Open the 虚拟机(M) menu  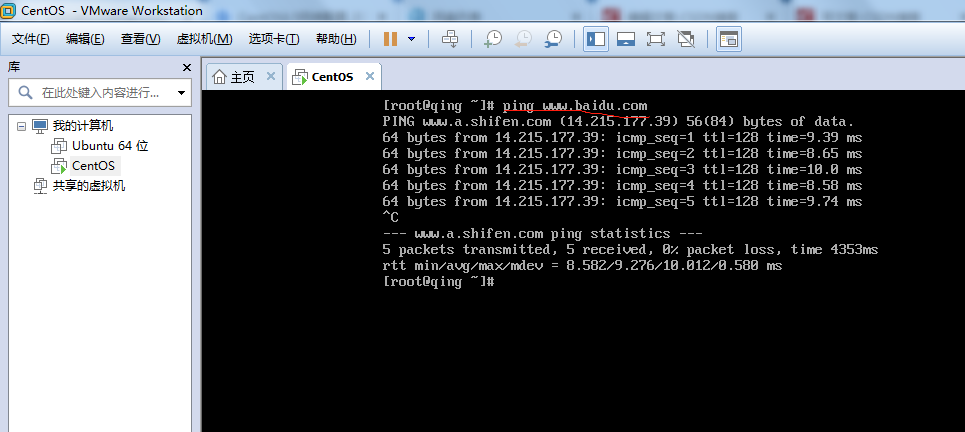[204, 39]
